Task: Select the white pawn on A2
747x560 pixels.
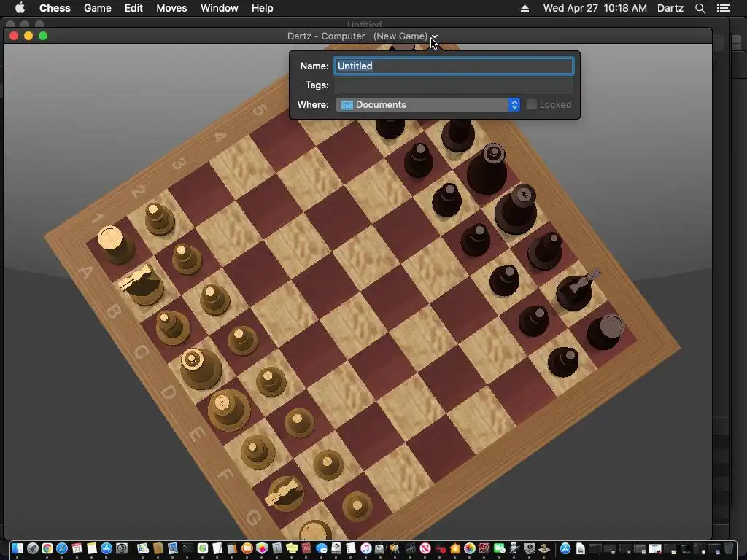Action: pos(158,219)
